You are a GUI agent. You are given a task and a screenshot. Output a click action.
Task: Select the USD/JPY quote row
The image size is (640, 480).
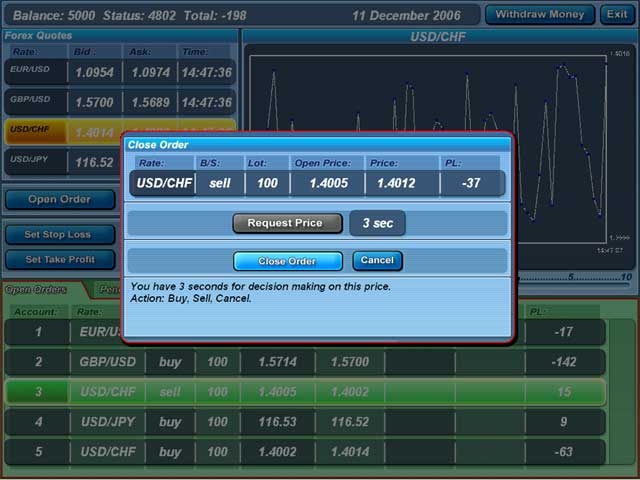pos(60,161)
